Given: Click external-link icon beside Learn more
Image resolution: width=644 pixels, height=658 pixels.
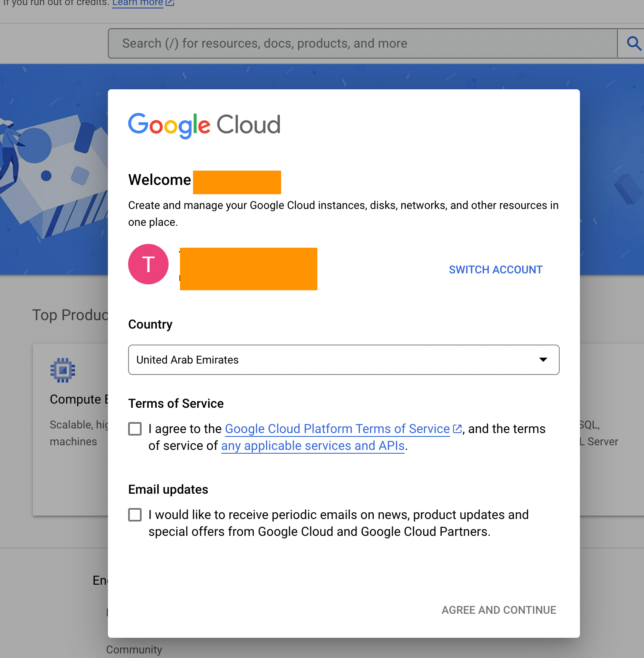Looking at the screenshot, I should (x=170, y=3).
